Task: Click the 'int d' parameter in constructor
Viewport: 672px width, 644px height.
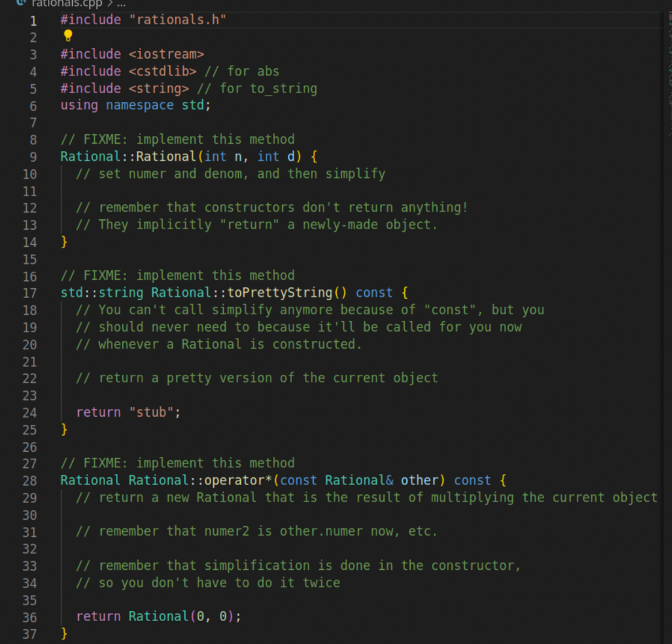Action: 276,156
